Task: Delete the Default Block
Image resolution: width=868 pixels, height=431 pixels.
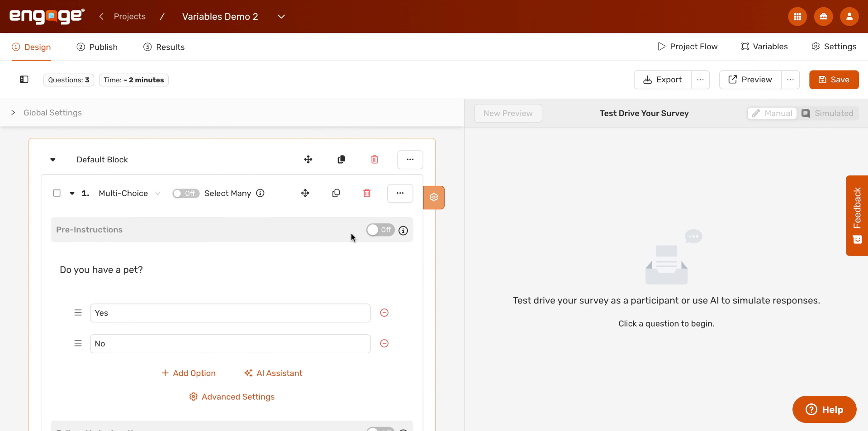Action: tap(375, 159)
